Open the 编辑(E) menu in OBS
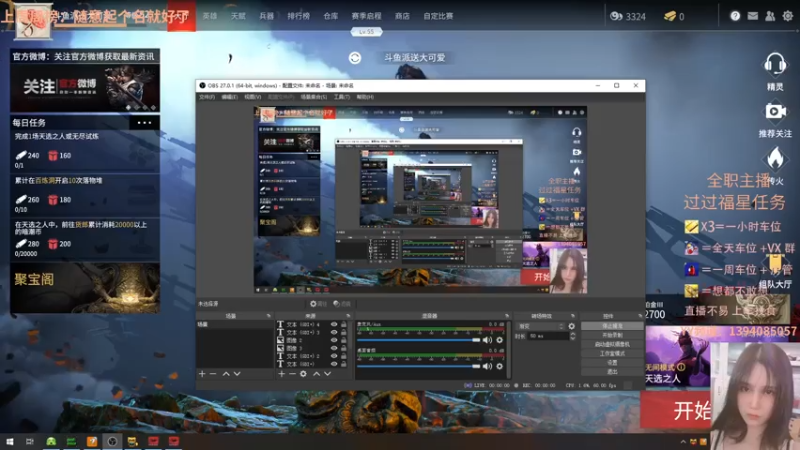The height and width of the screenshot is (450, 800). tap(229, 97)
